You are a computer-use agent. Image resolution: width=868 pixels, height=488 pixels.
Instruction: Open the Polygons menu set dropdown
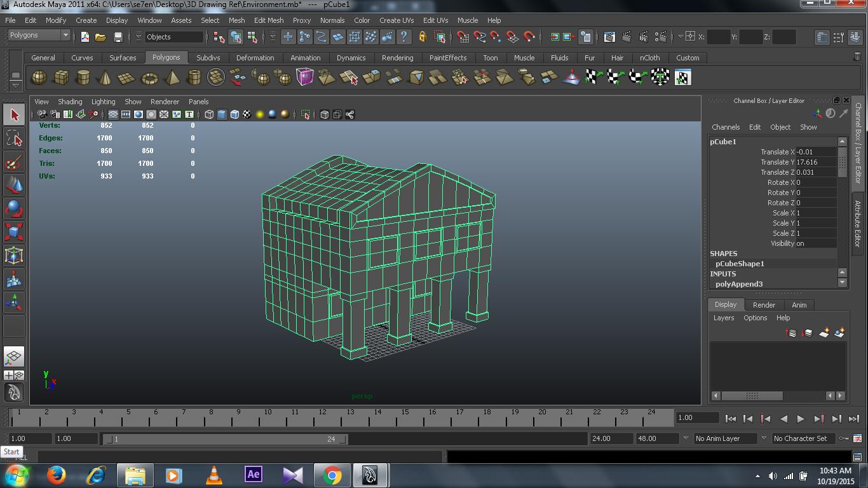pyautogui.click(x=39, y=36)
